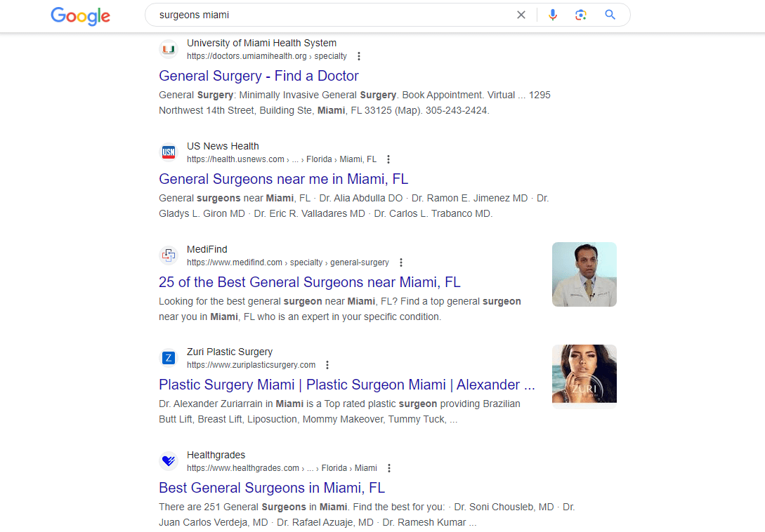Open three-dot menu for Zuri Plastic Surgery
Viewport: 765px width, 532px height.
pos(327,365)
